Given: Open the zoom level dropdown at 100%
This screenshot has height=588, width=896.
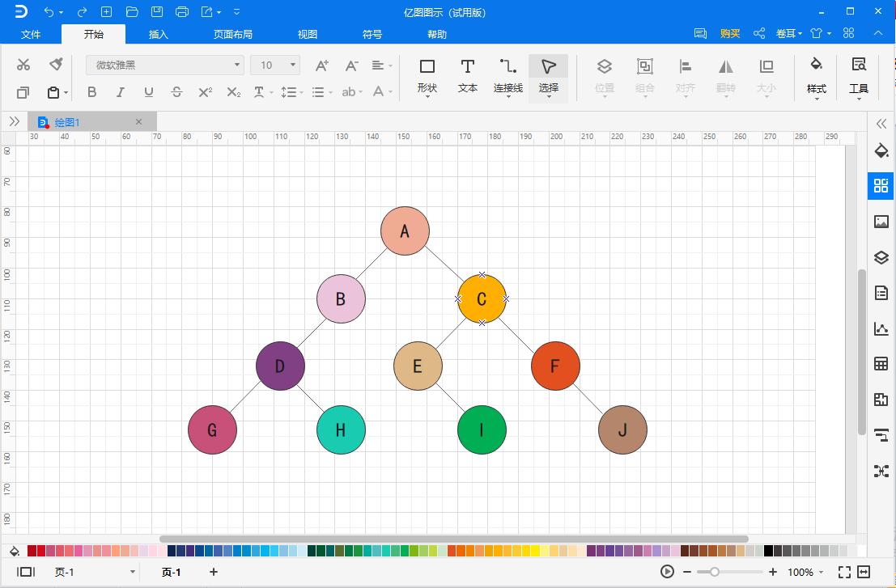Looking at the screenshot, I should click(x=821, y=573).
